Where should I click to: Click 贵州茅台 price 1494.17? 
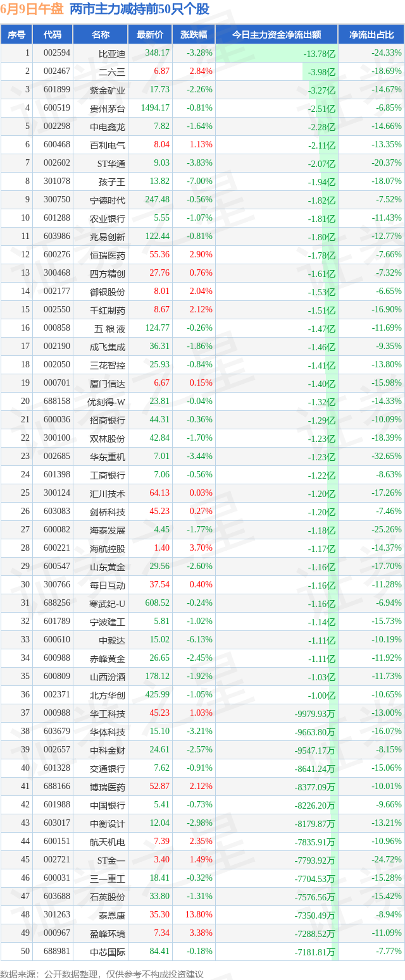tap(155, 108)
